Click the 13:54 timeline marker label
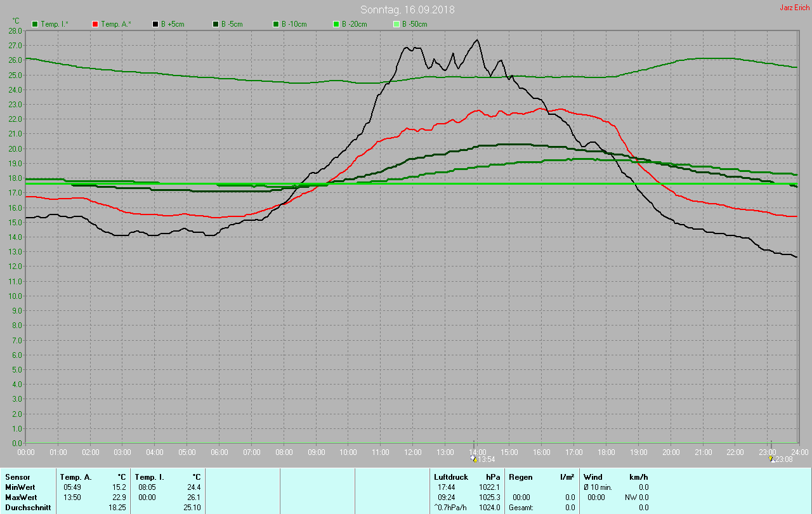Screen dimensions: 812x514 [x=486, y=459]
